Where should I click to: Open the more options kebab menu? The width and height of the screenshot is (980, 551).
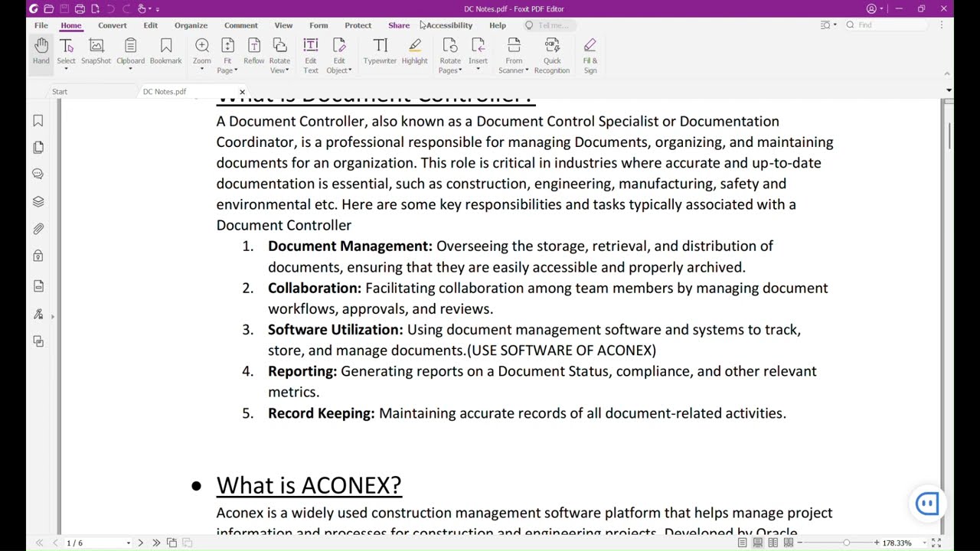click(x=942, y=25)
